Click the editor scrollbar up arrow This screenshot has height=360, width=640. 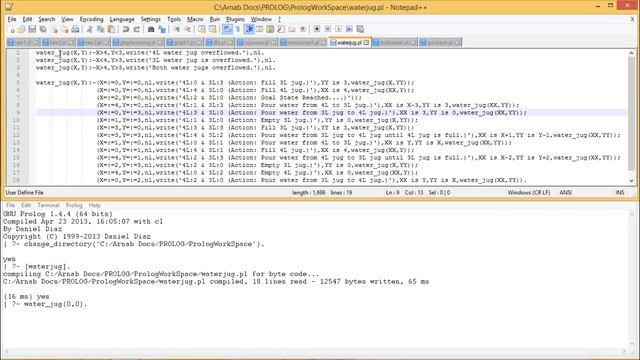(631, 53)
